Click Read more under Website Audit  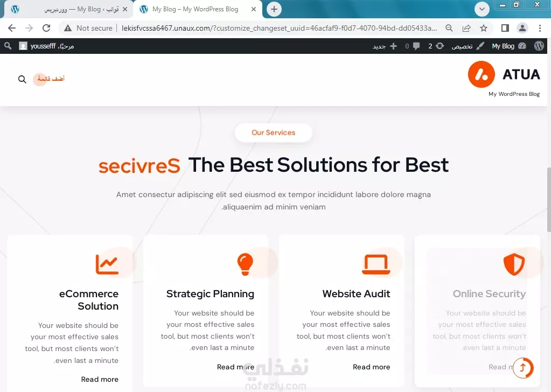[x=371, y=367]
